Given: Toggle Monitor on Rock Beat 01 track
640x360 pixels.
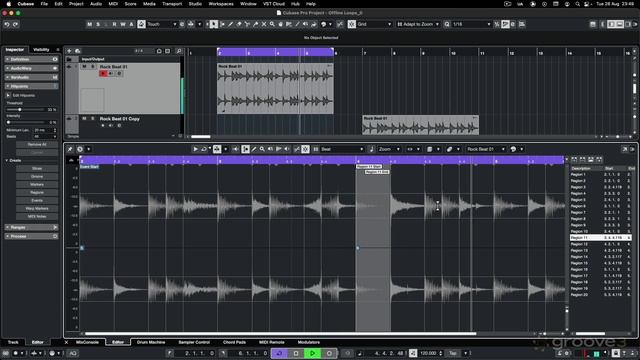Looking at the screenshot, I should [111, 74].
